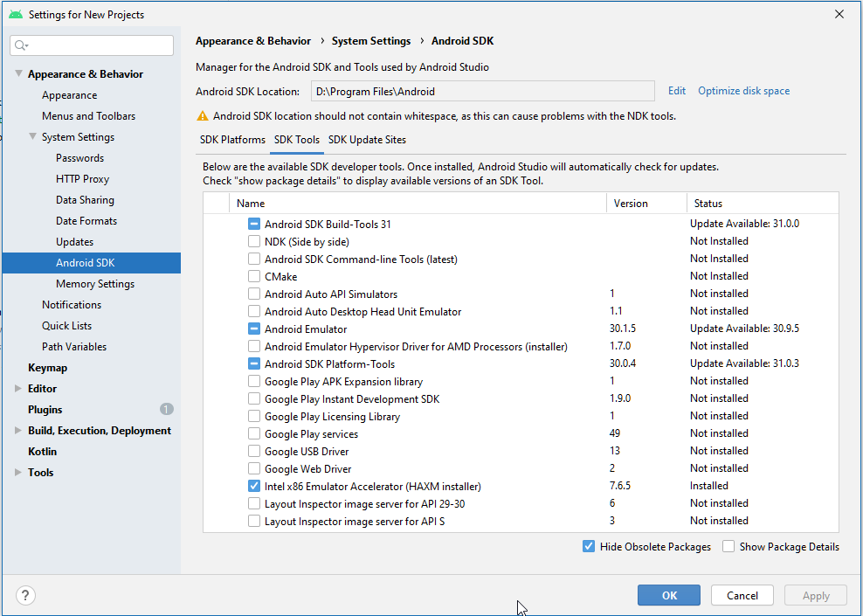
Task: Click the yellow warning triangle icon
Action: pos(203,116)
